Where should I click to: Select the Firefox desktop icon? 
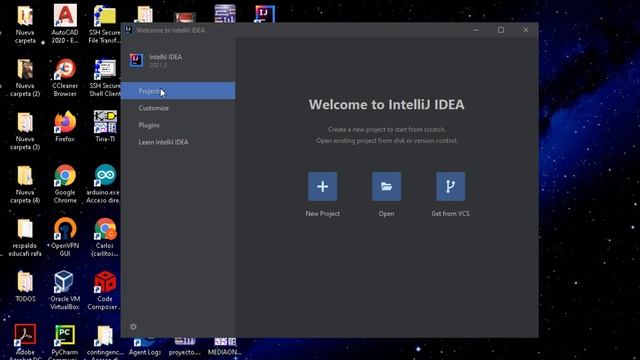[x=65, y=127]
